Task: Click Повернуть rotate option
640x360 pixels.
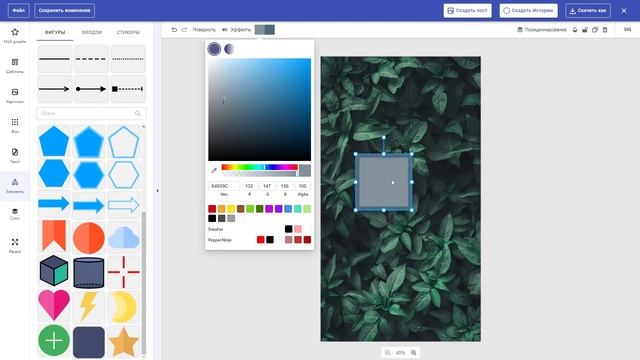Action: tap(204, 30)
